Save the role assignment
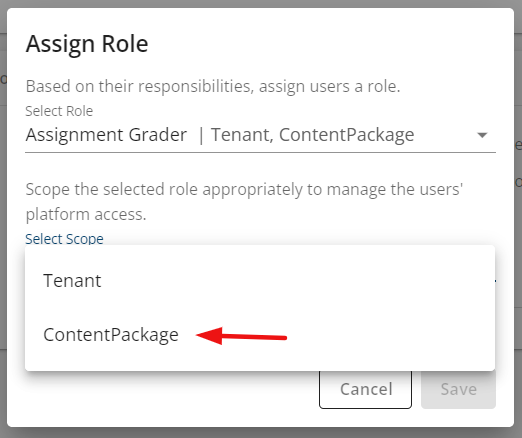 pos(458,389)
